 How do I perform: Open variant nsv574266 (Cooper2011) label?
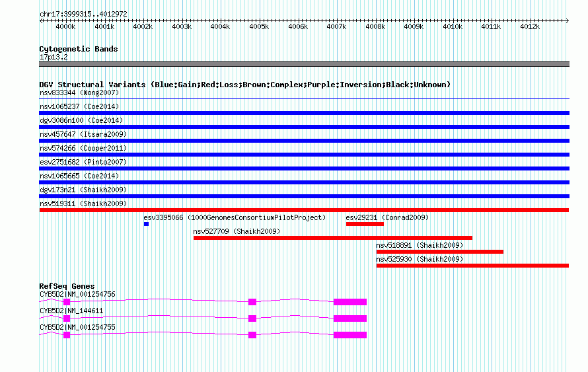coord(83,148)
